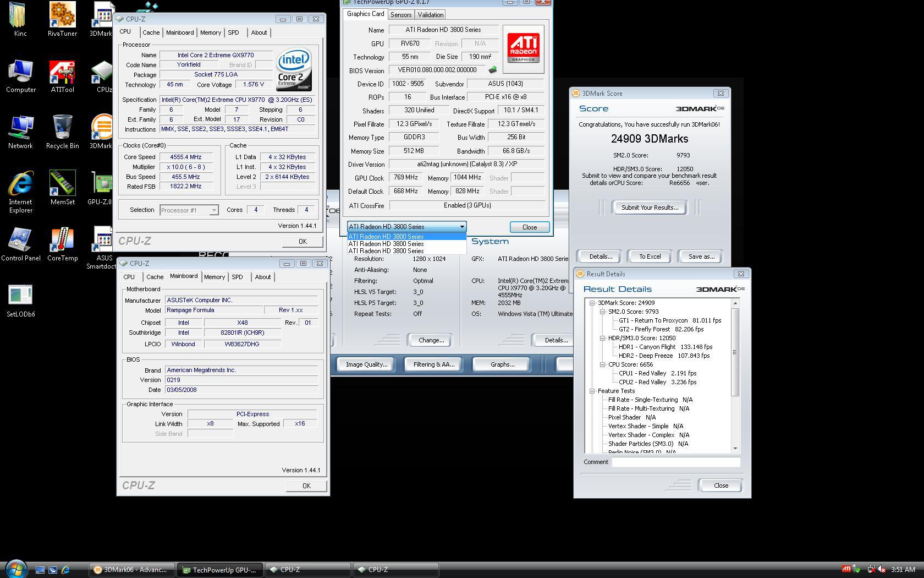Image resolution: width=924 pixels, height=578 pixels.
Task: Open the Processor #1 selection dropdown
Action: [189, 210]
